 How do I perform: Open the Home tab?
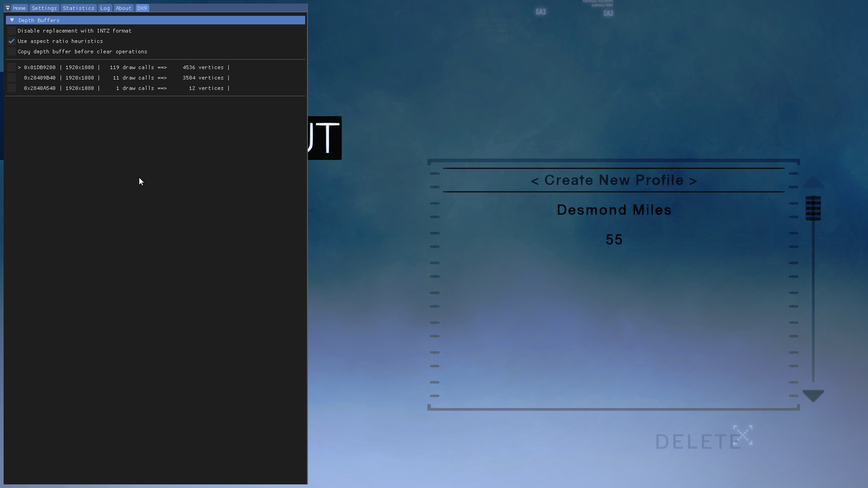19,8
